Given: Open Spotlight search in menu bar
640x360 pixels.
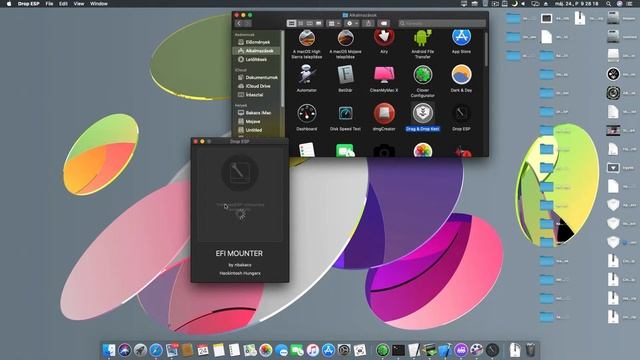Looking at the screenshot, I should point(609,4).
